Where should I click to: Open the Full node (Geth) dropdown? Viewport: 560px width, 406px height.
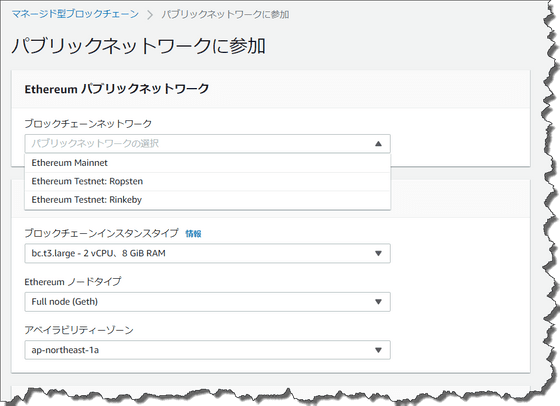click(208, 302)
